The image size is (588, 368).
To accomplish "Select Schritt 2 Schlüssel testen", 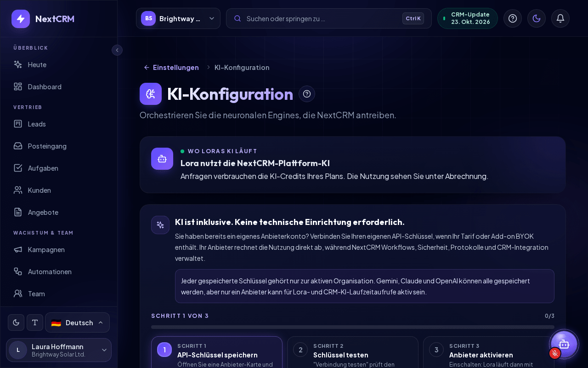I will pos(353,352).
